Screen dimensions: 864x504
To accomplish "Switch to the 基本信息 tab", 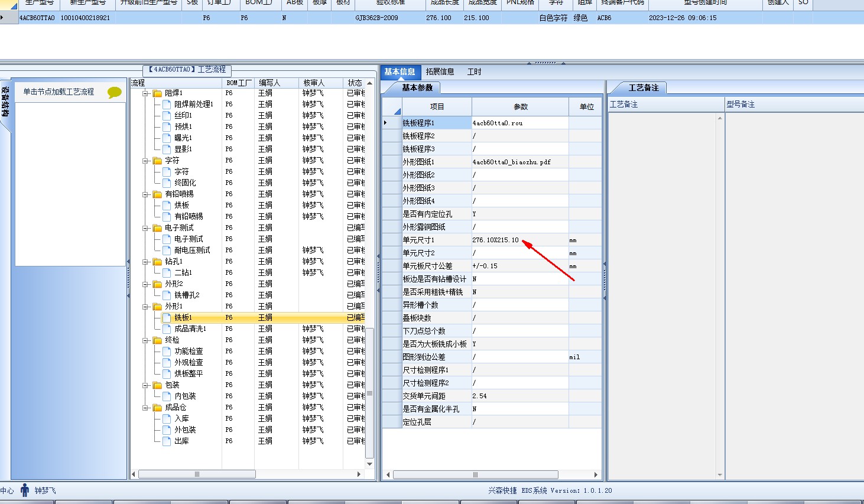I will [400, 72].
